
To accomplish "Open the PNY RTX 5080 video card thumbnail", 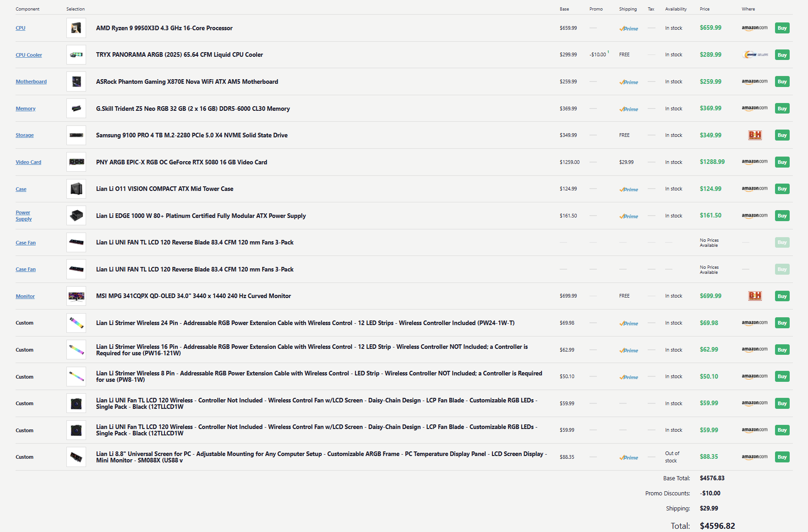I will coord(76,162).
